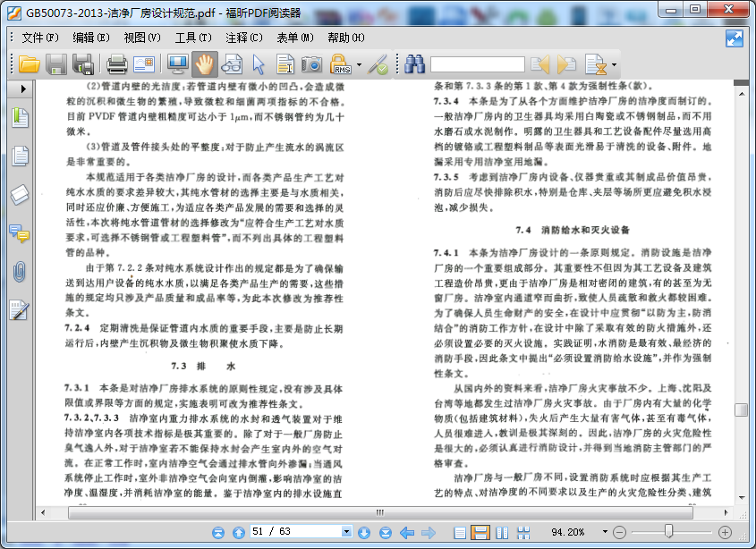Image resolution: width=756 pixels, height=549 pixels.
Task: Jump to the first page button
Action: (218, 532)
